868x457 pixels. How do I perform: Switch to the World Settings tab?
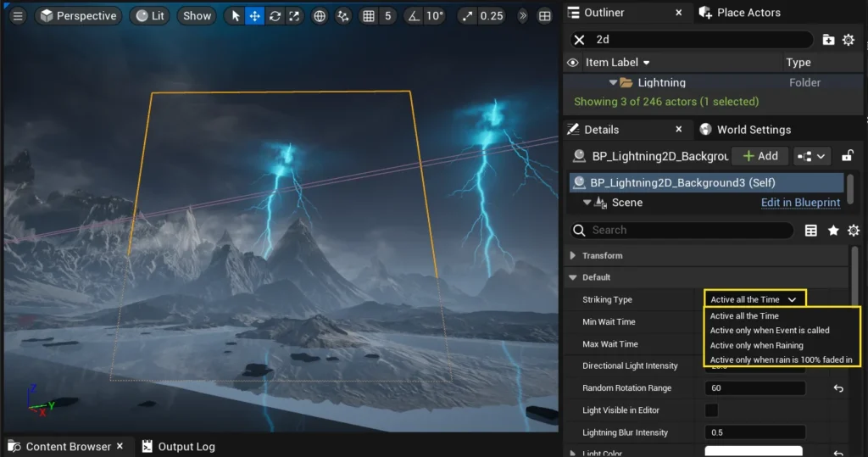click(x=753, y=130)
